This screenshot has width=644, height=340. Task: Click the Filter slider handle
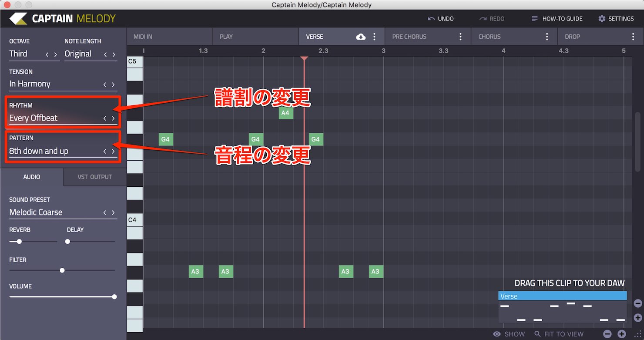(62, 270)
